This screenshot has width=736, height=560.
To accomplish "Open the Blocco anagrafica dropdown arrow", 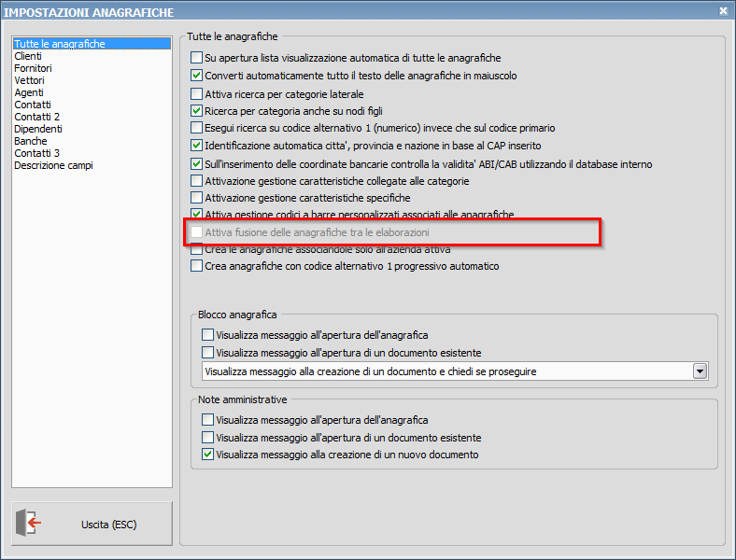I will click(x=700, y=371).
